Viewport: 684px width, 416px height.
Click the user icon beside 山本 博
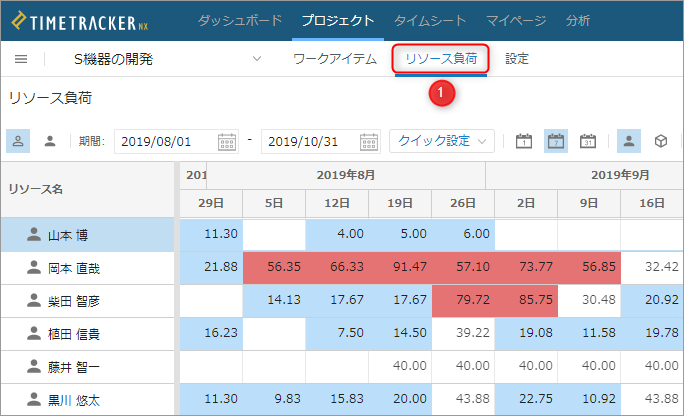[x=34, y=235]
